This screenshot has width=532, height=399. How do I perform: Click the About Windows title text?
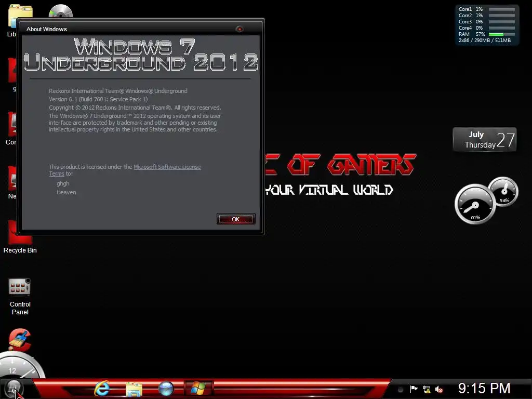pyautogui.click(x=47, y=29)
